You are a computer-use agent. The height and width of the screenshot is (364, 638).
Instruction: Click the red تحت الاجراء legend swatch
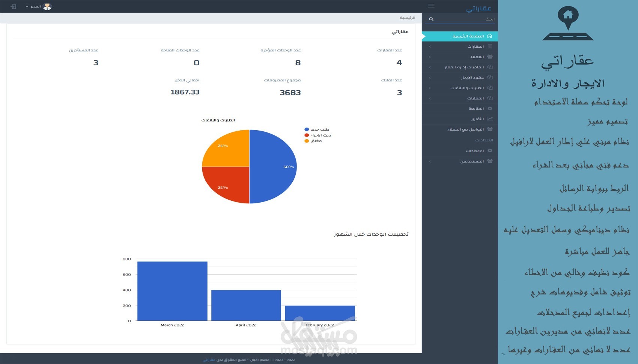click(307, 135)
